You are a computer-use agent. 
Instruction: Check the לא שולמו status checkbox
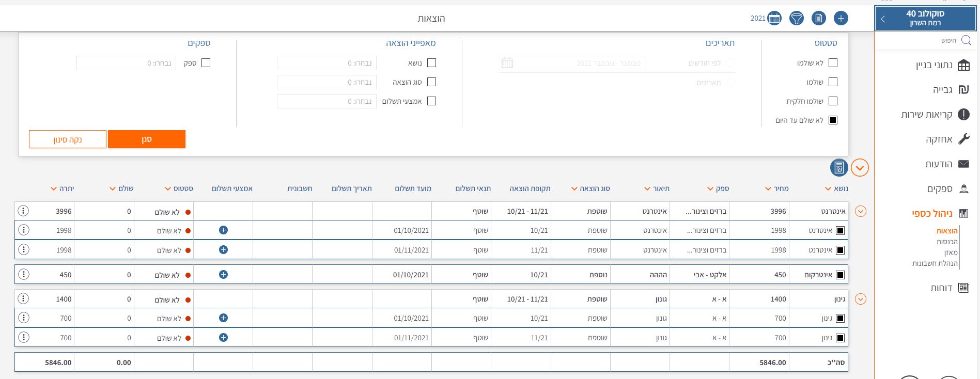tap(833, 63)
